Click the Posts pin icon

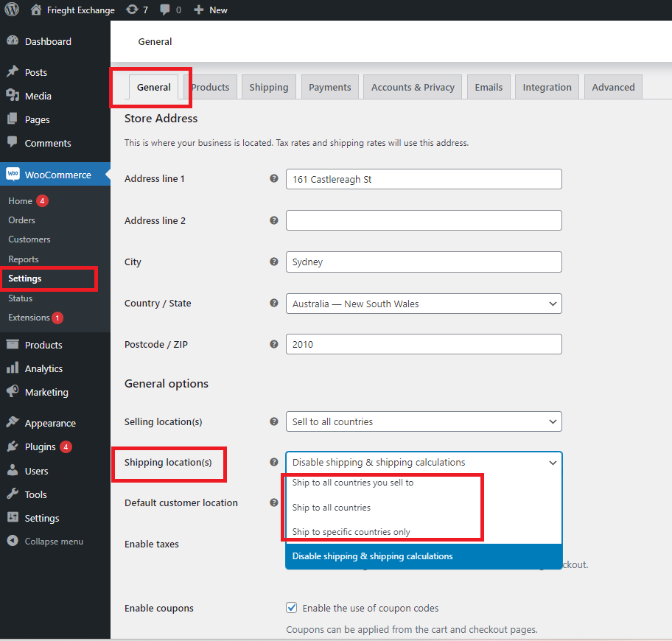pos(13,71)
